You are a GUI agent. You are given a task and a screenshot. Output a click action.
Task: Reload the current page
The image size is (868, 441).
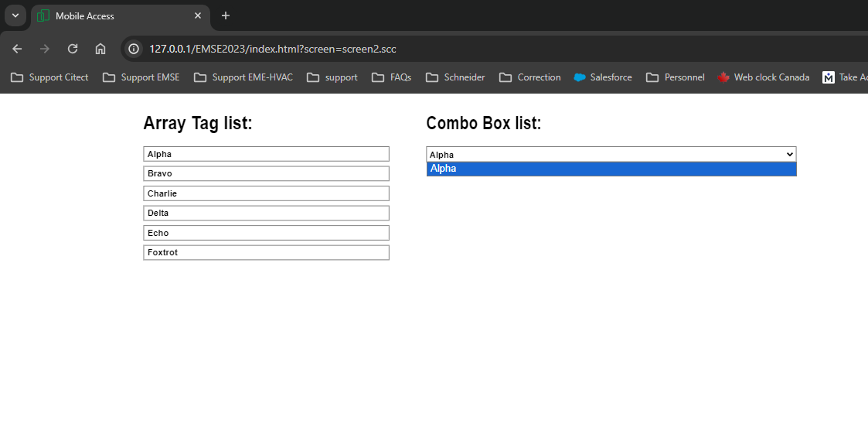[x=73, y=49]
